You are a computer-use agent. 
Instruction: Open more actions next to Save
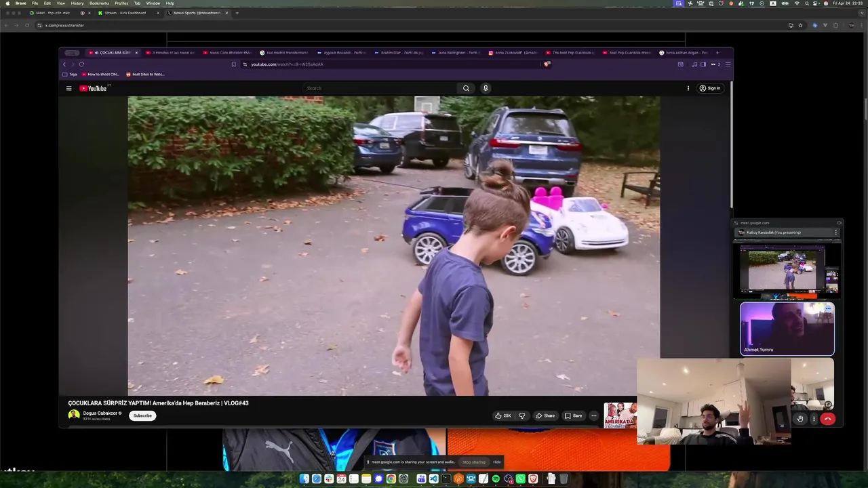coord(594,415)
